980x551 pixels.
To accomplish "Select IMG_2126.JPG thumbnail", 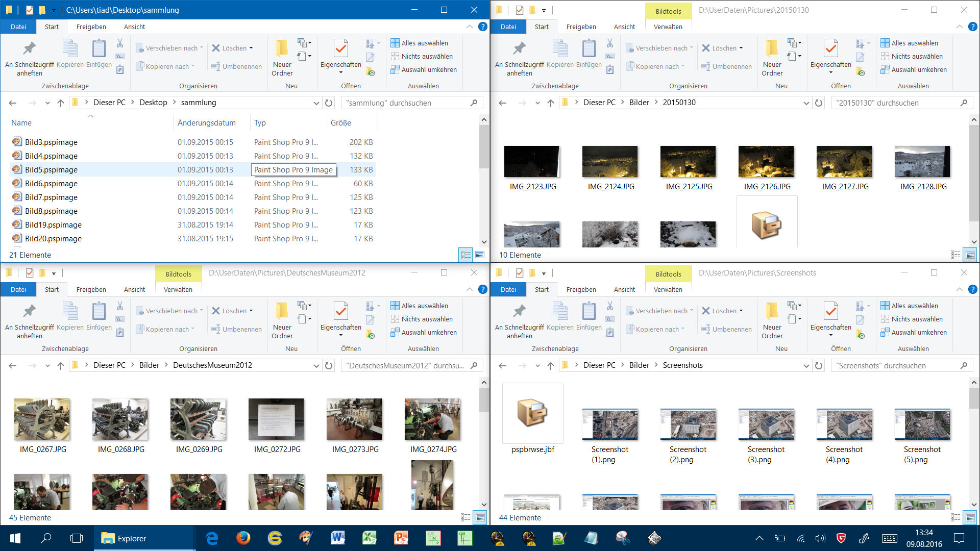I will pyautogui.click(x=766, y=162).
